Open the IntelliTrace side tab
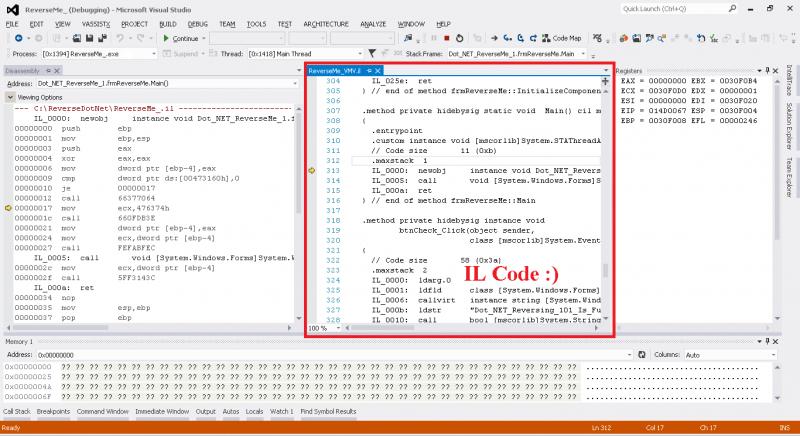 789,80
